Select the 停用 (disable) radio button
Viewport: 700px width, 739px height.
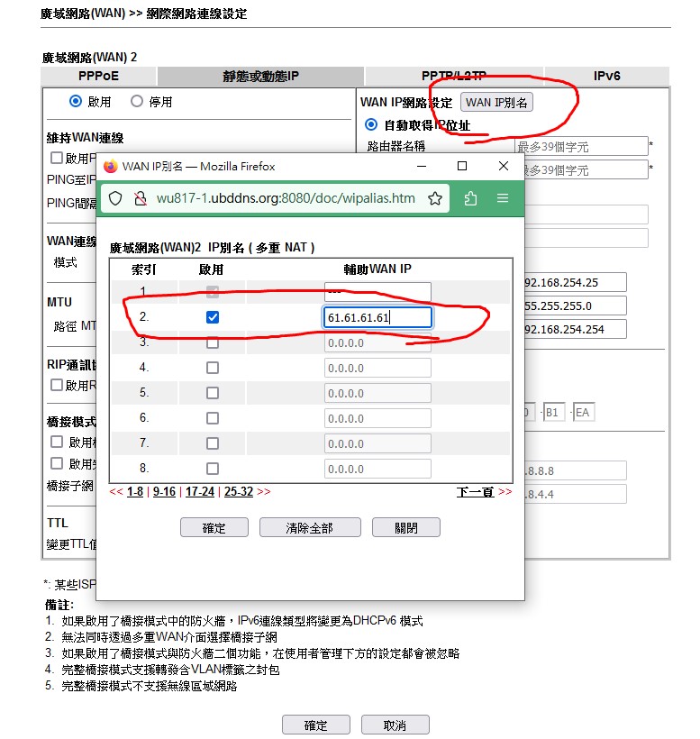tap(137, 102)
